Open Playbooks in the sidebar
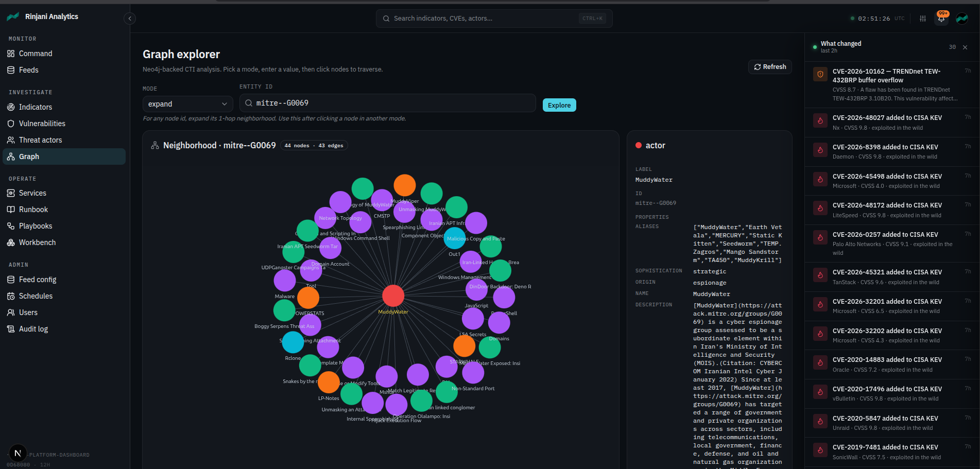This screenshot has height=469, width=980. 64,226
